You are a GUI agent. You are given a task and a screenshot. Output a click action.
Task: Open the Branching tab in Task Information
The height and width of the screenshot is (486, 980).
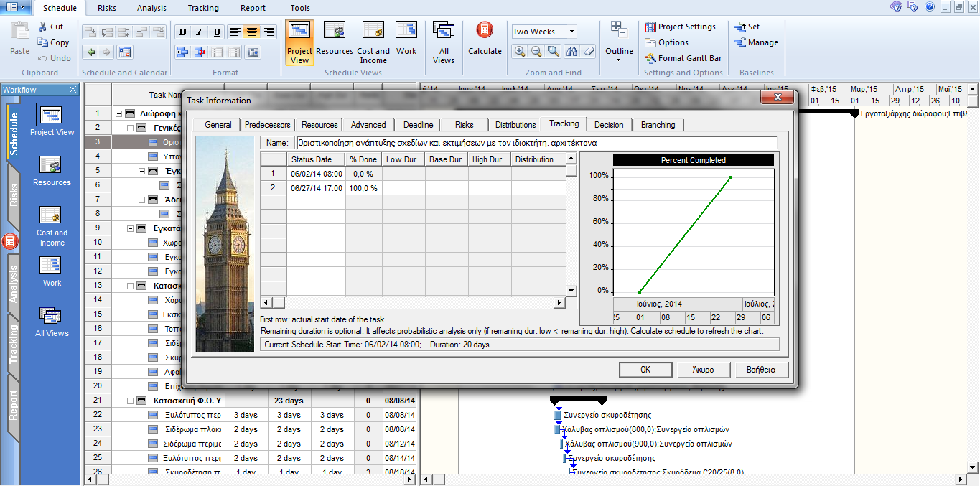point(658,125)
